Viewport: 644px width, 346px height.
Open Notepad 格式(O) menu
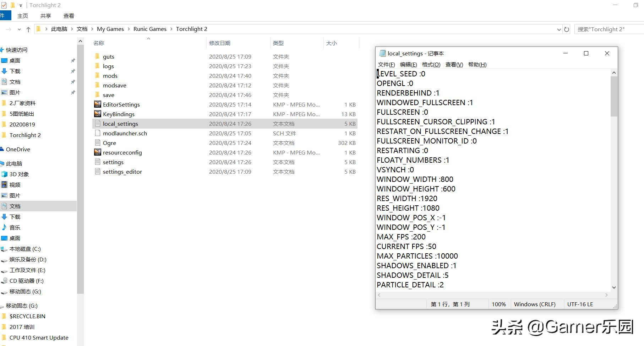click(x=431, y=64)
